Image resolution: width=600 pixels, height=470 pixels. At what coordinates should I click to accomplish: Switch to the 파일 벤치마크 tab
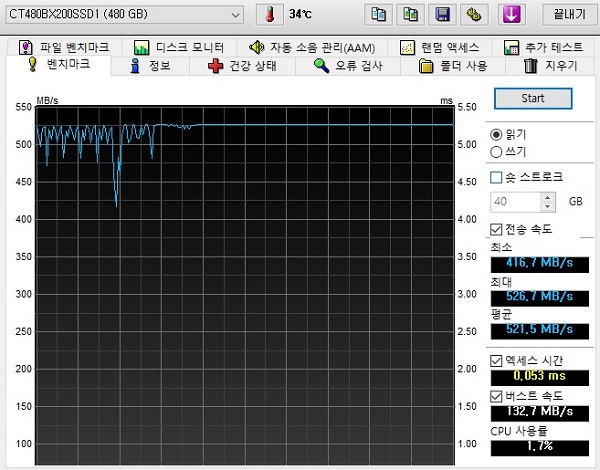[64, 47]
